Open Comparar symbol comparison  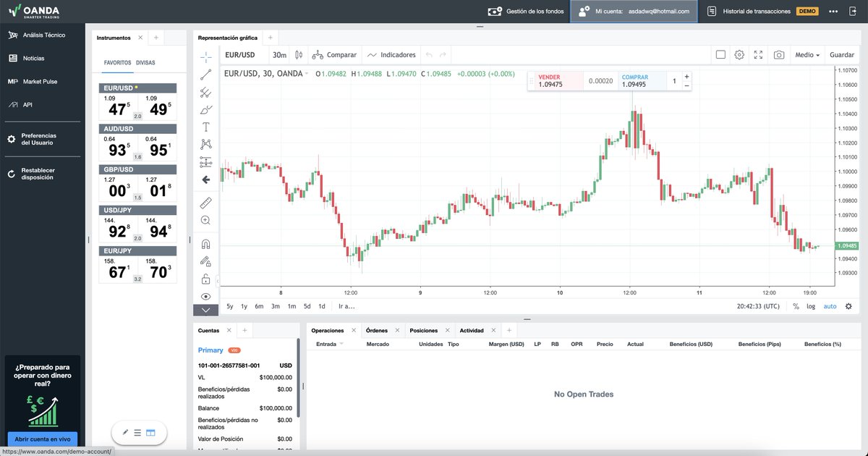click(334, 55)
